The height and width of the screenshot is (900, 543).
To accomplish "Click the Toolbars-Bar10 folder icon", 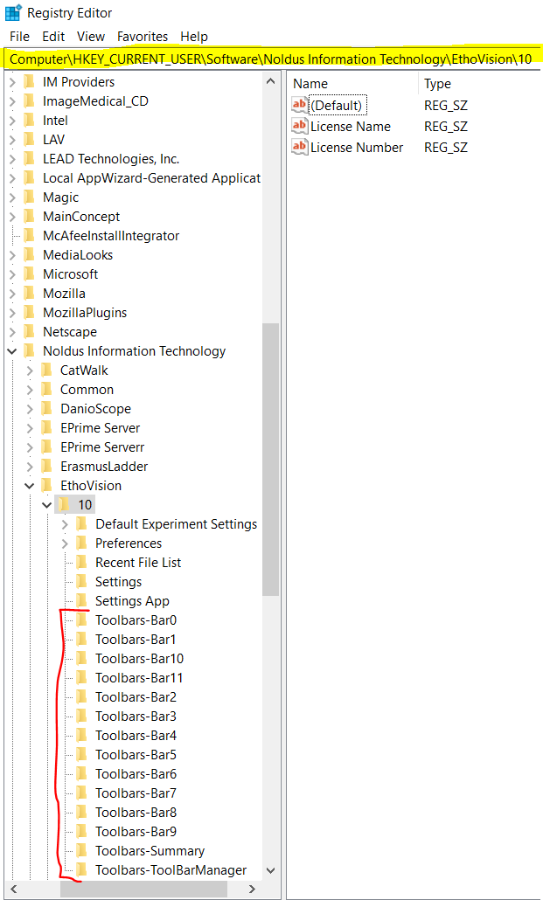I will (x=82, y=659).
